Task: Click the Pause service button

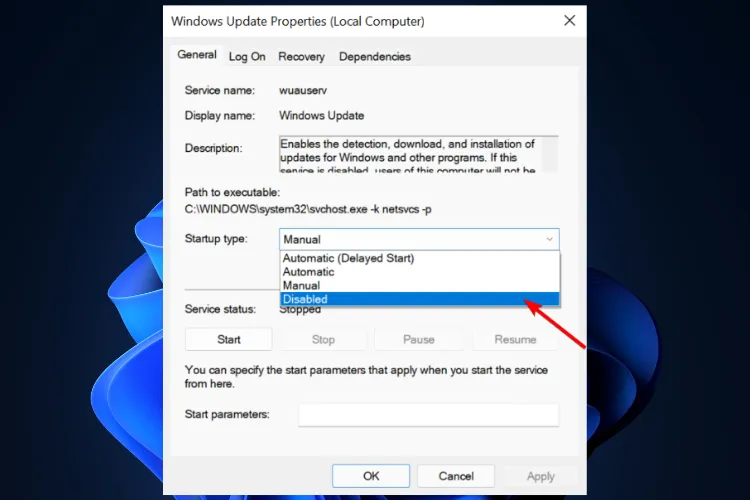Action: point(419,339)
